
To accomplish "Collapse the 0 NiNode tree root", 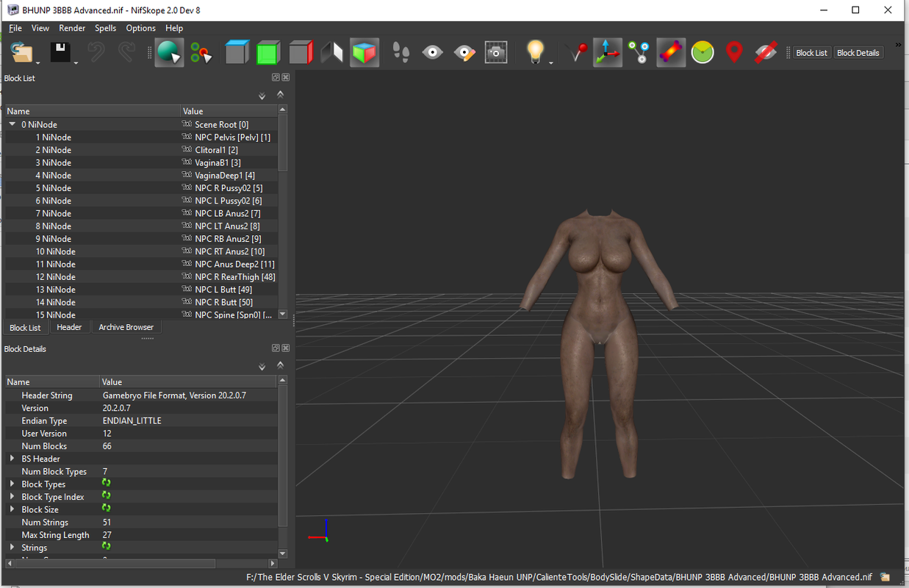I will pos(12,124).
